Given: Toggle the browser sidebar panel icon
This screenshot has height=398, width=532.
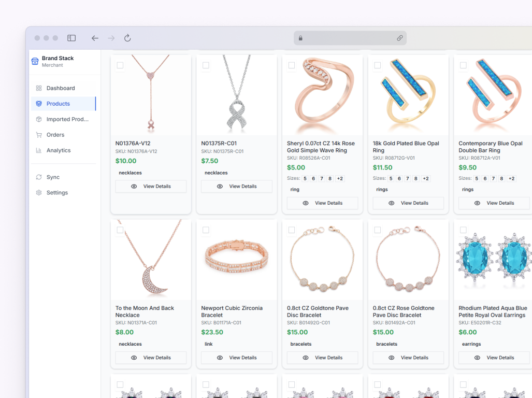Looking at the screenshot, I should tap(71, 38).
